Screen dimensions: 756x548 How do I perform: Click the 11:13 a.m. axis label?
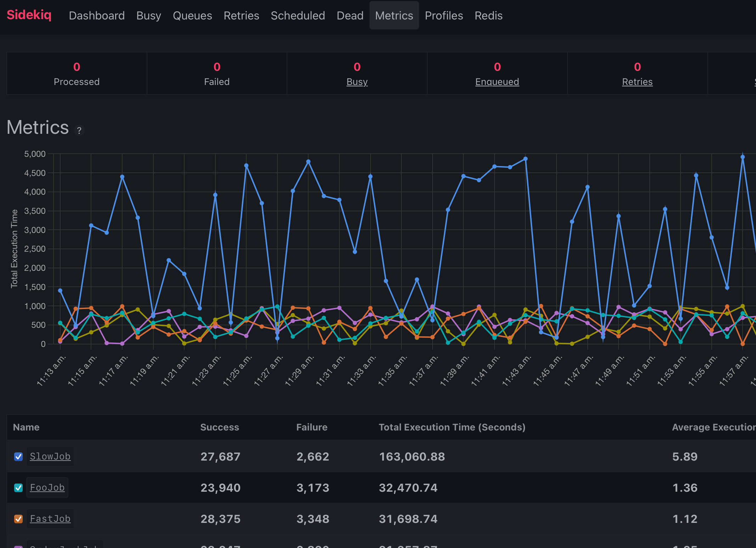tap(51, 370)
